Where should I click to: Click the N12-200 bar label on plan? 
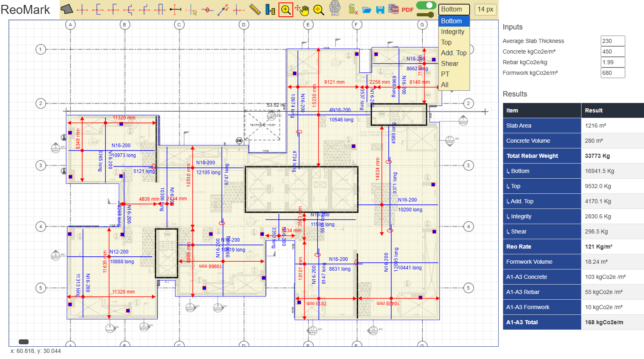coord(119,252)
